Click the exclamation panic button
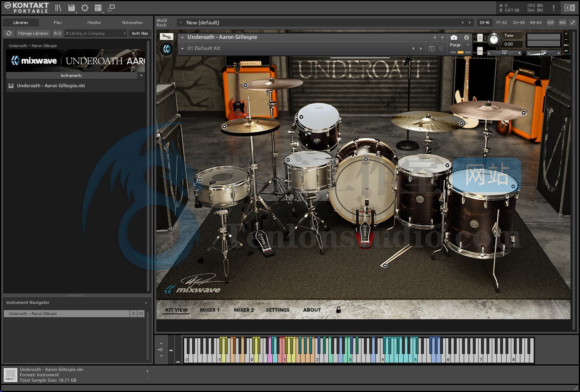The width and height of the screenshot is (580, 392). 554,8
